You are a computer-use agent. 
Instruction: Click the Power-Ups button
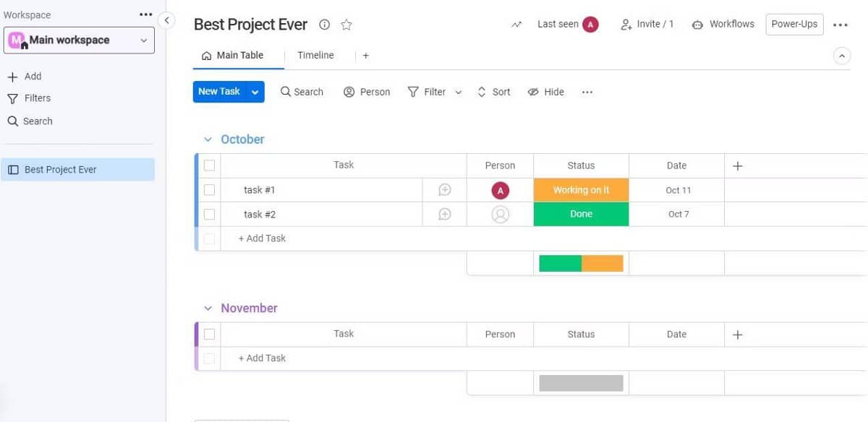[794, 25]
